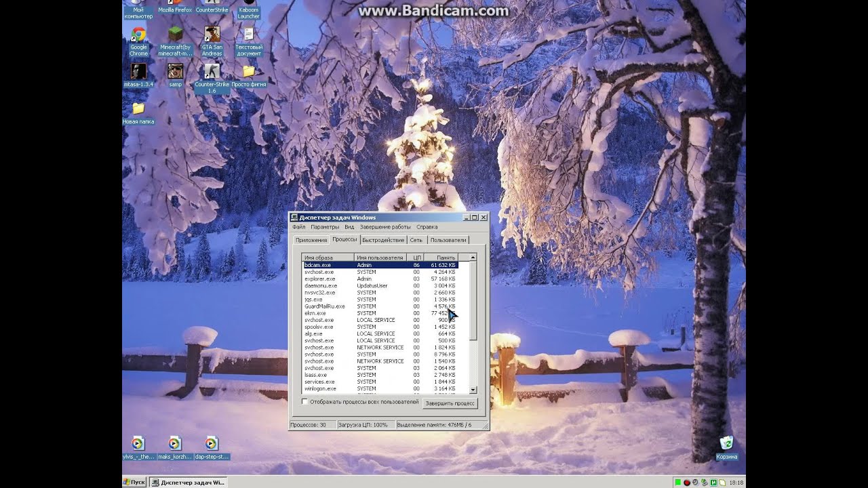Select the maks_korzh media file on desktop
Screen dimensions: 868x488
pyautogui.click(x=175, y=447)
